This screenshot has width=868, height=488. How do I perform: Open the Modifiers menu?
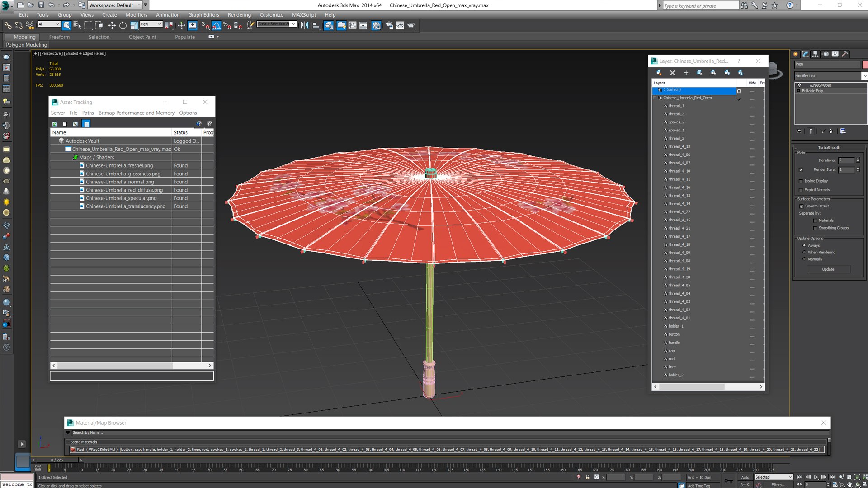[x=136, y=15]
